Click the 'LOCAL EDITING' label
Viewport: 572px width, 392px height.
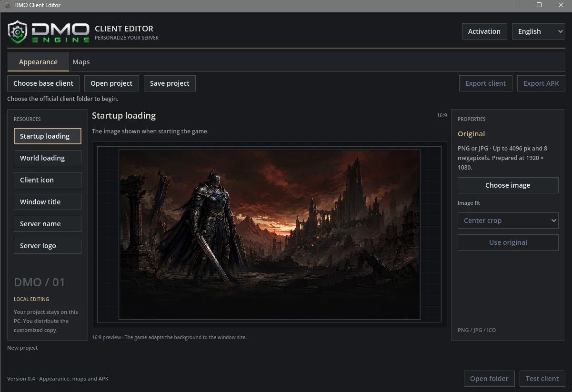point(31,299)
